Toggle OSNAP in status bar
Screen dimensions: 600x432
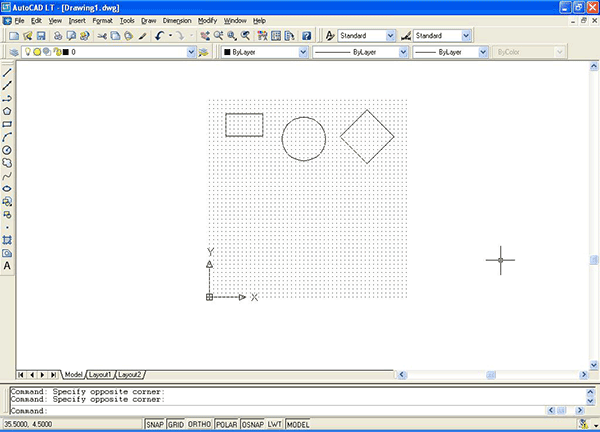253,424
